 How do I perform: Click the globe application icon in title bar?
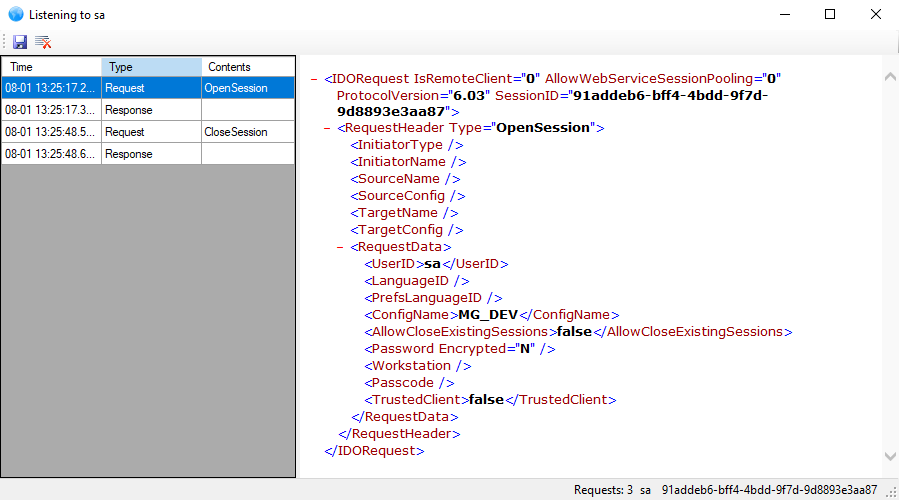click(x=15, y=15)
